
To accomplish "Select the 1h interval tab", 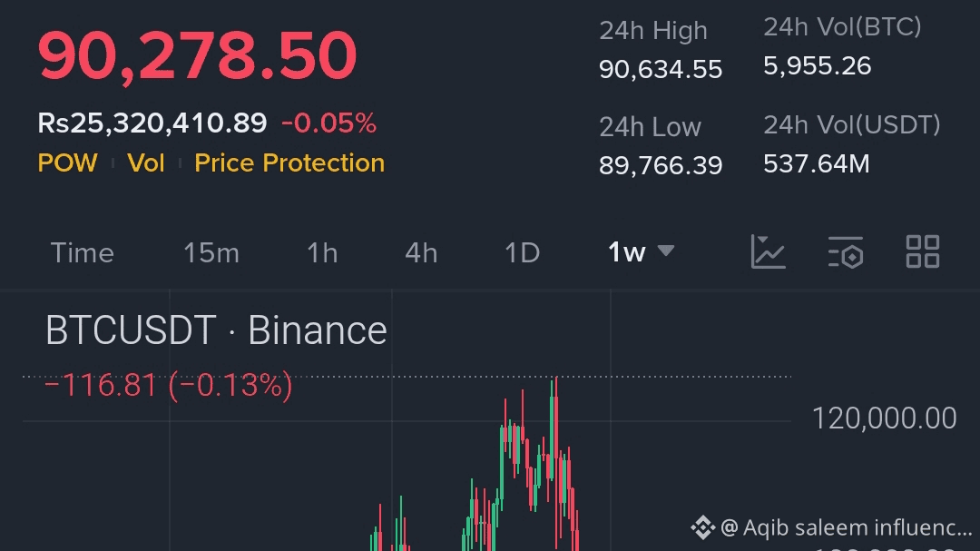I will coord(322,252).
